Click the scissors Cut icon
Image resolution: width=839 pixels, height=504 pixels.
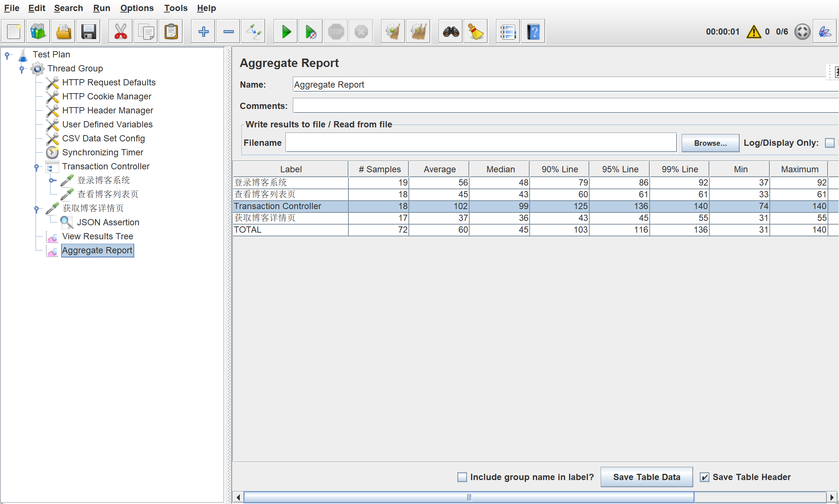tap(120, 32)
